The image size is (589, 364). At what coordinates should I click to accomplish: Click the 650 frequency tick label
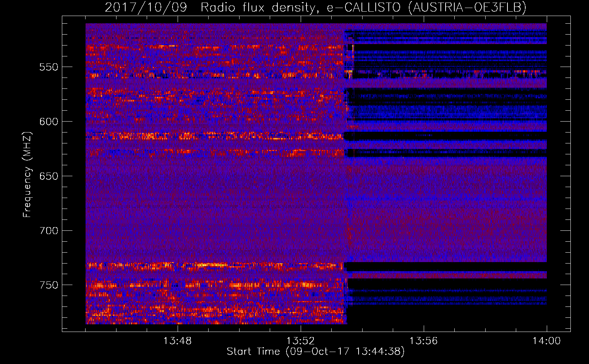click(49, 176)
